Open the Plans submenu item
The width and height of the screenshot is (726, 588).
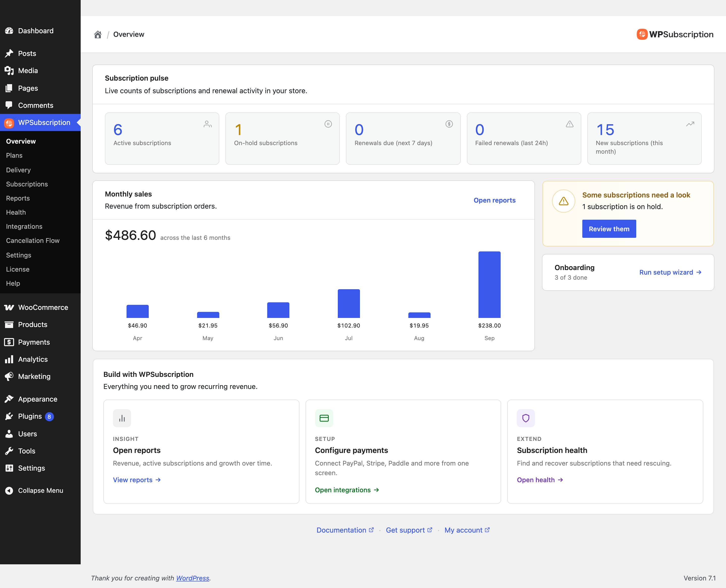[14, 155]
